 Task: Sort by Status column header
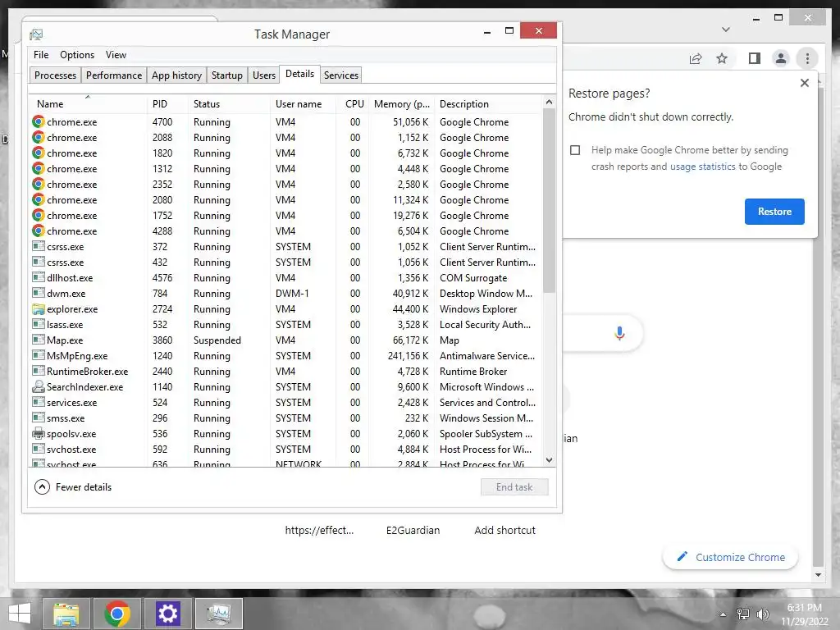click(229, 104)
